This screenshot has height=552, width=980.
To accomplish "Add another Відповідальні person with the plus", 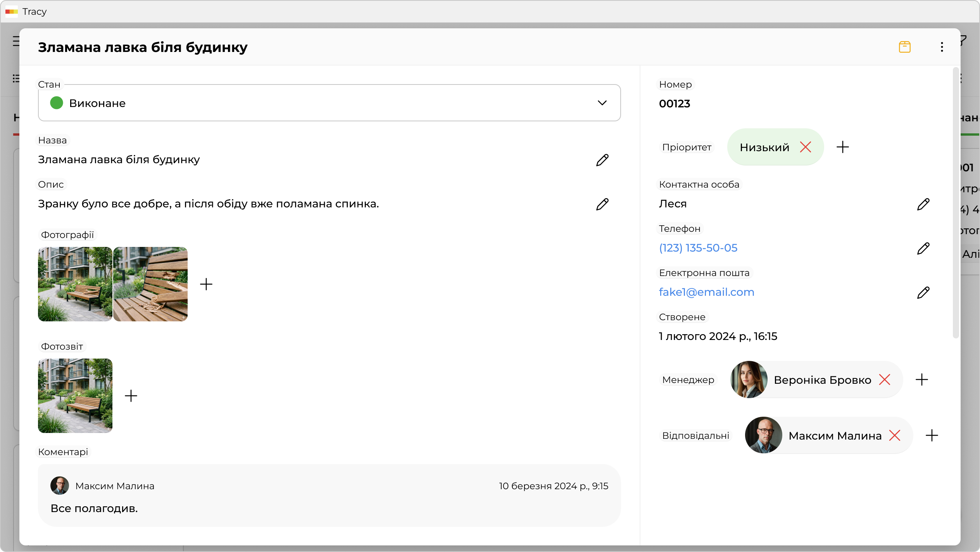I will tap(932, 435).
